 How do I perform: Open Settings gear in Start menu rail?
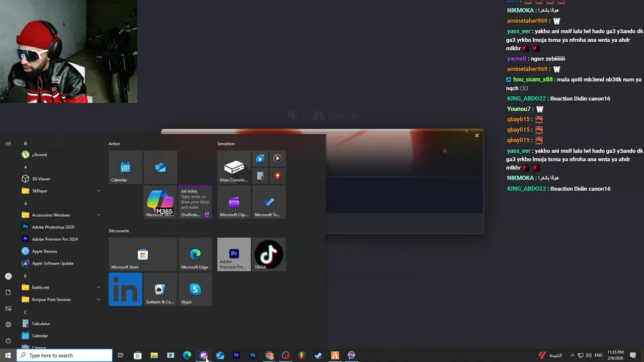(x=8, y=324)
